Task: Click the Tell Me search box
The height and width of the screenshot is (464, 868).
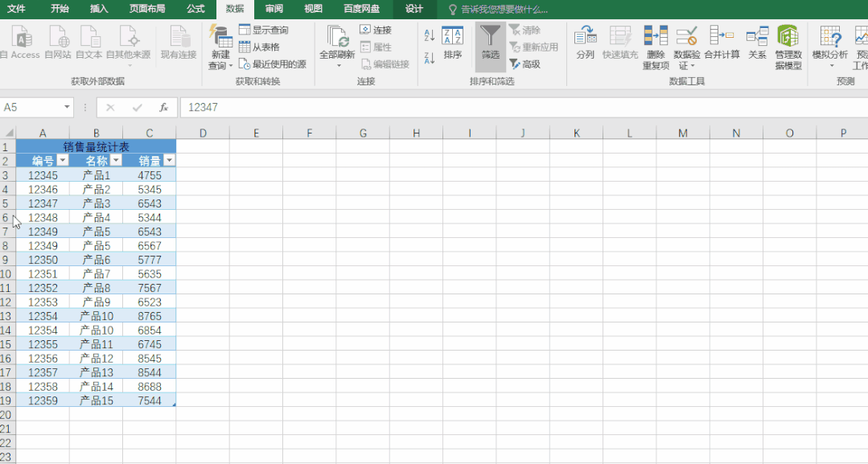Action: point(498,10)
